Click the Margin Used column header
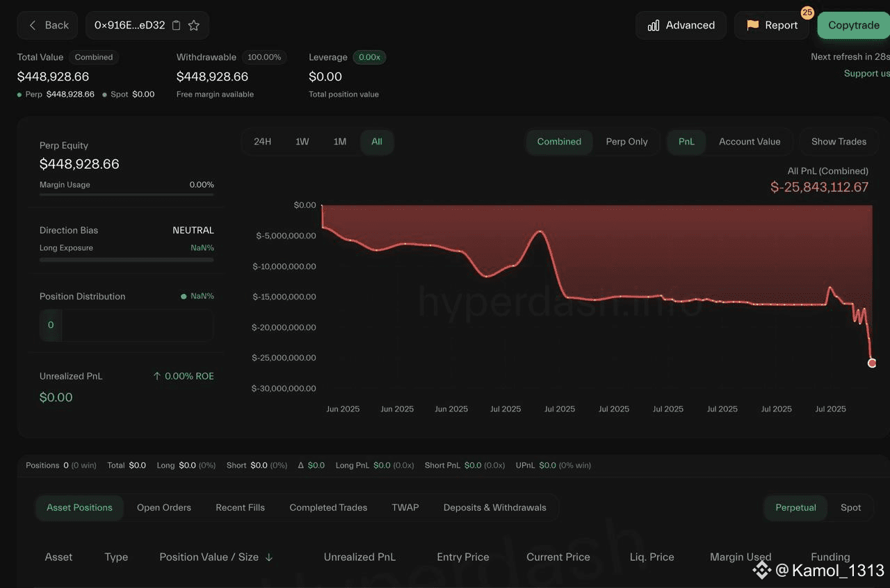The width and height of the screenshot is (890, 588). [741, 557]
